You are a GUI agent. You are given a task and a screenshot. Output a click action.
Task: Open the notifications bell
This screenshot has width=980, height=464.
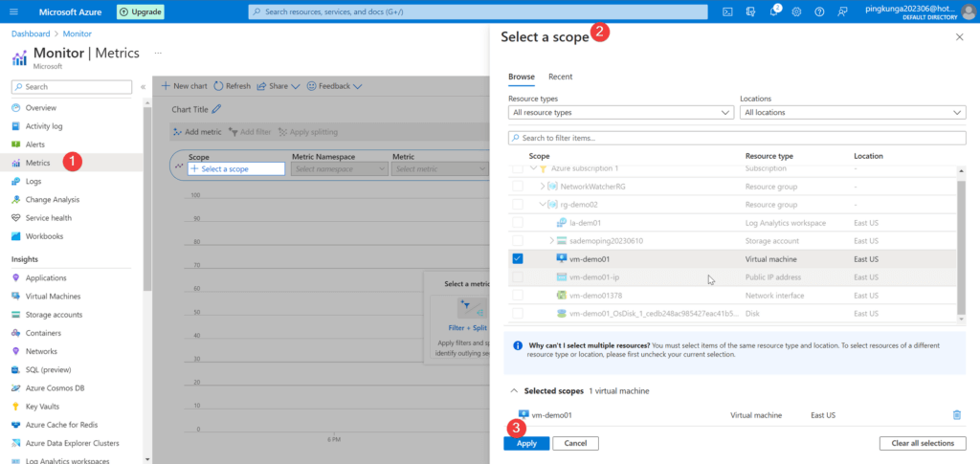[x=773, y=11]
